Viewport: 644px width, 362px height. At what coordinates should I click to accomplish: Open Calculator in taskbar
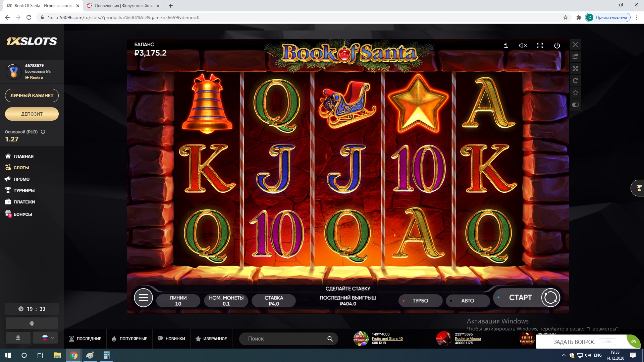pyautogui.click(x=106, y=355)
